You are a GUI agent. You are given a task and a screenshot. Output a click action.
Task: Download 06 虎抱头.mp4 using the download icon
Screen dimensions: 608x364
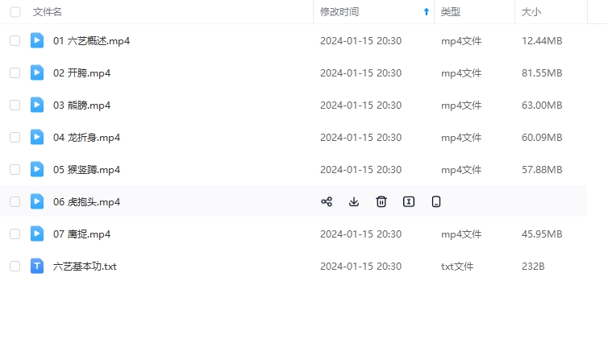pos(354,202)
